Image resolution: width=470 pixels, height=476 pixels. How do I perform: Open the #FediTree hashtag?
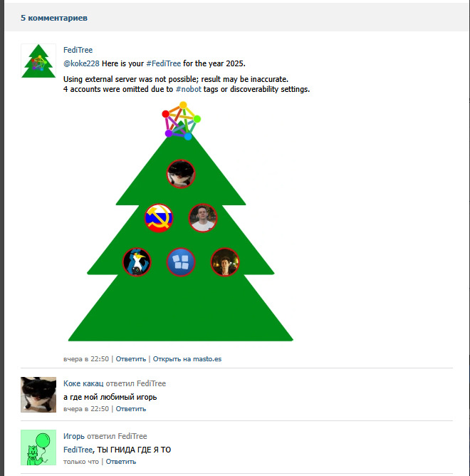pyautogui.click(x=164, y=63)
